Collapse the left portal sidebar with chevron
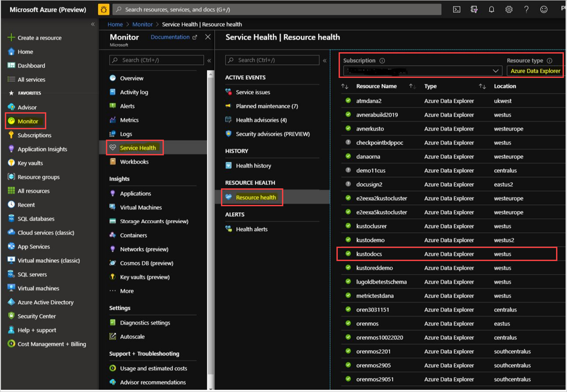Image resolution: width=567 pixels, height=392 pixels. [x=93, y=24]
